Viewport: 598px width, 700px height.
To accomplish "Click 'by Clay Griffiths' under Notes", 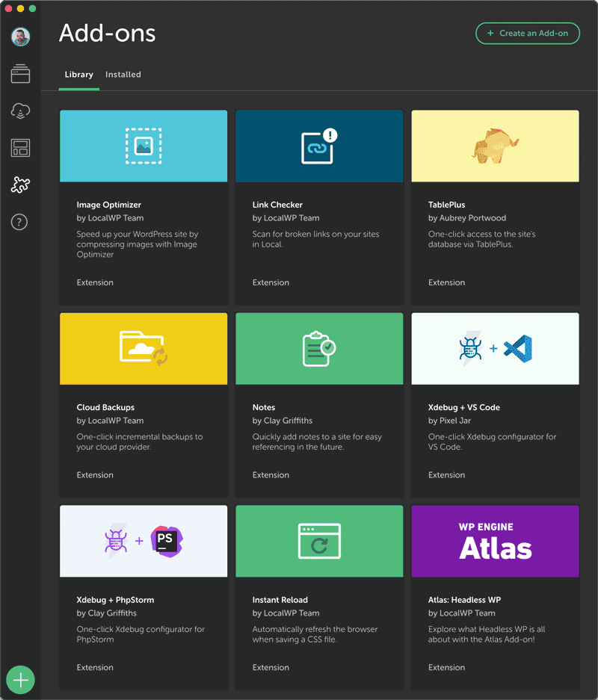I will 283,421.
